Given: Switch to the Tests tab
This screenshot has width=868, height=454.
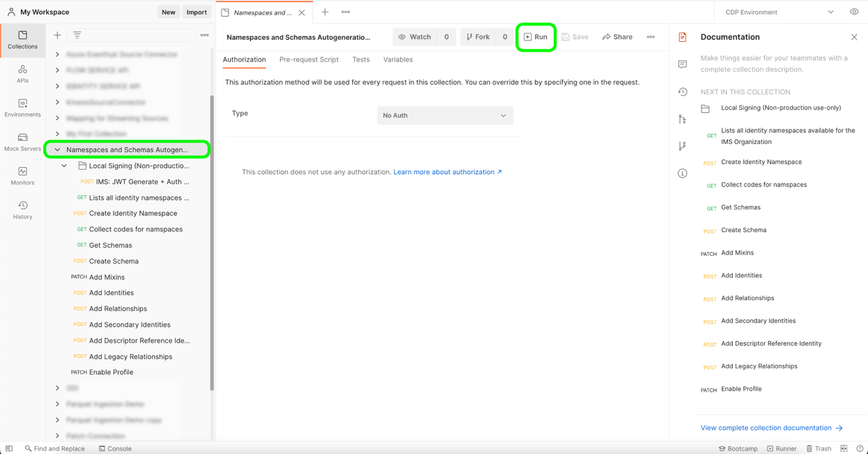Looking at the screenshot, I should pyautogui.click(x=360, y=59).
